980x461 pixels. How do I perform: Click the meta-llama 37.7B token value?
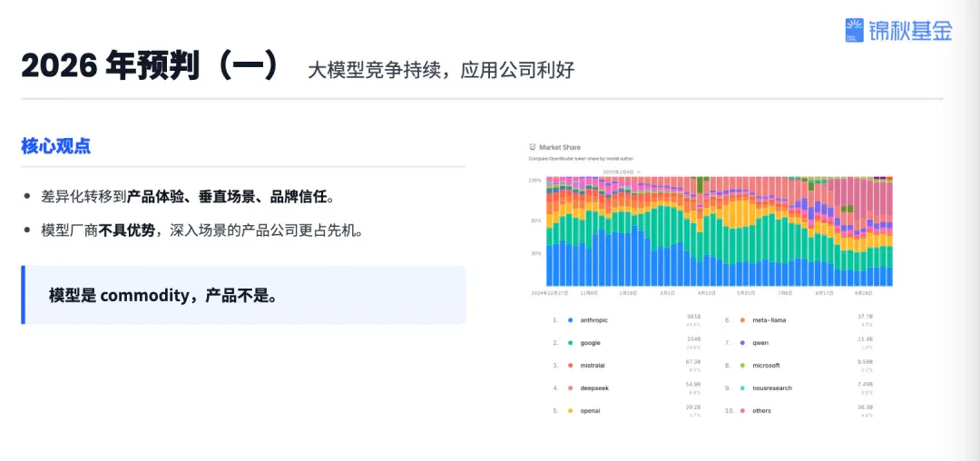point(865,317)
